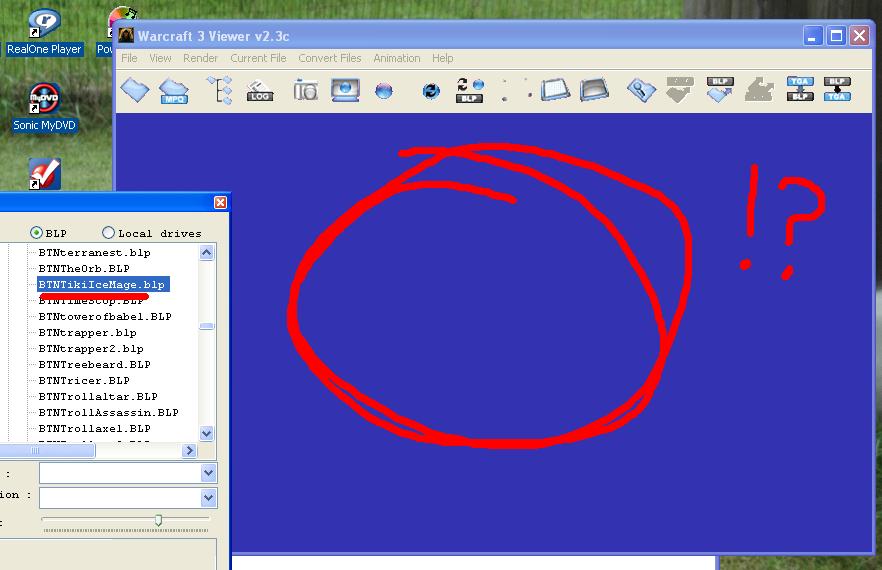This screenshot has height=570, width=882.
Task: Select BTNTikiIceMage.blp in the file list
Action: click(103, 284)
